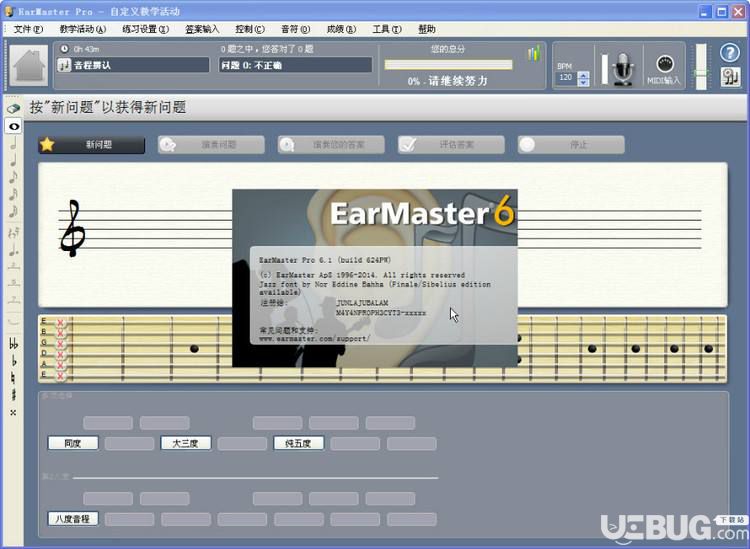This screenshot has width=750, height=549.
Task: Mute the A string X marker
Action: point(60,365)
